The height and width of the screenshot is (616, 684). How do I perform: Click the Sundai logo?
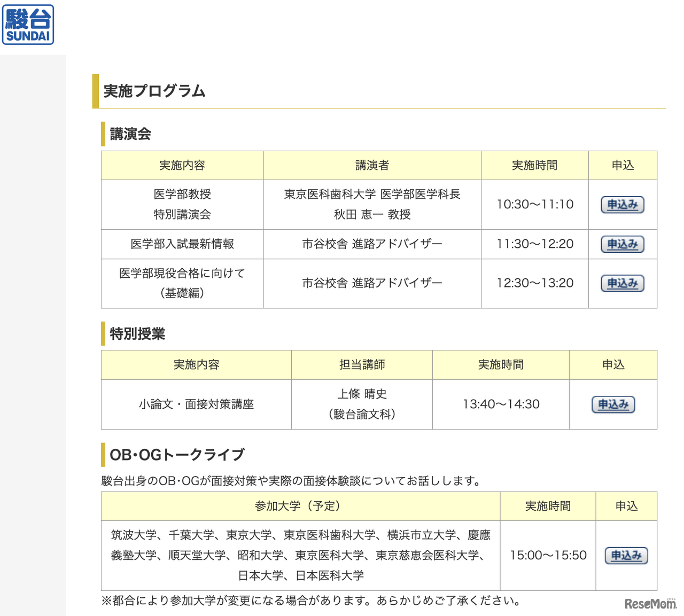pyautogui.click(x=28, y=25)
